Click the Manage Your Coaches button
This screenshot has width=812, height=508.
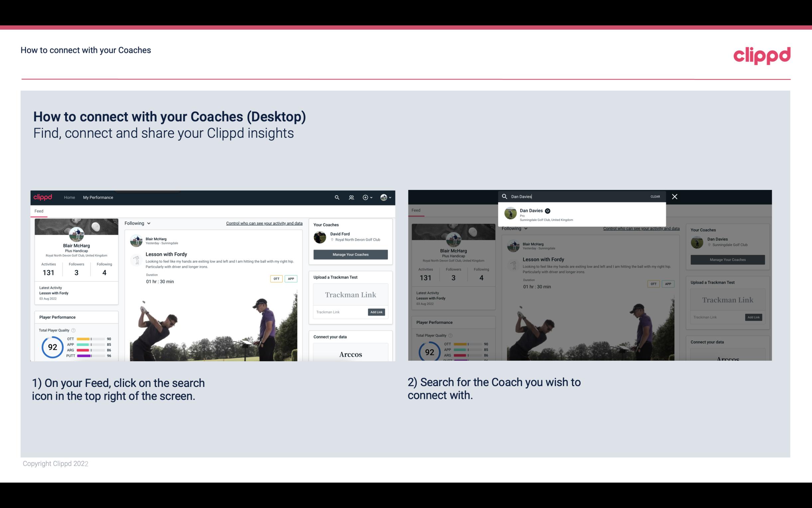(350, 254)
